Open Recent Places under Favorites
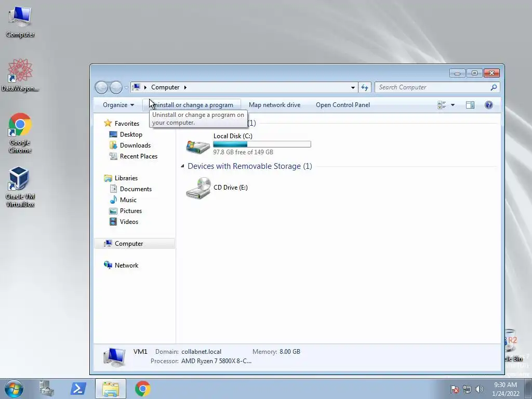 tap(138, 156)
